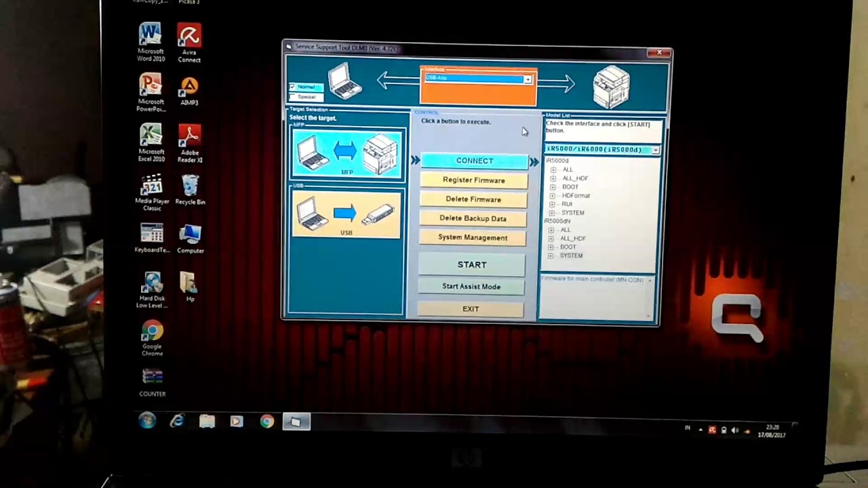
Task: Click the Delete Firmware button
Action: (x=473, y=199)
